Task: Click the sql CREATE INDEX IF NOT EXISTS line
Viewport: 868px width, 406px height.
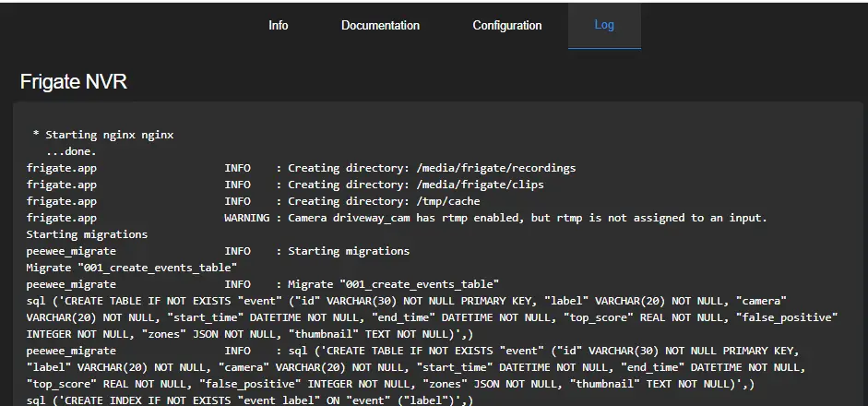Action: pos(250,400)
